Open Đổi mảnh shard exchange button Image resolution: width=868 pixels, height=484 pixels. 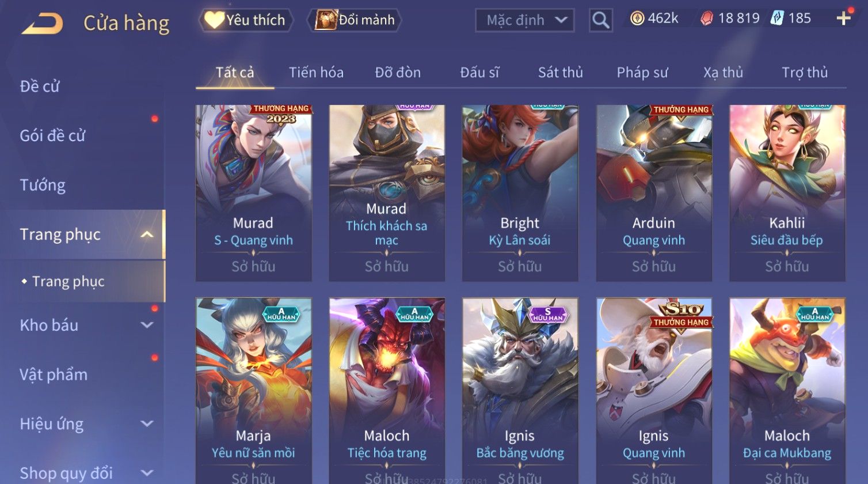point(354,20)
